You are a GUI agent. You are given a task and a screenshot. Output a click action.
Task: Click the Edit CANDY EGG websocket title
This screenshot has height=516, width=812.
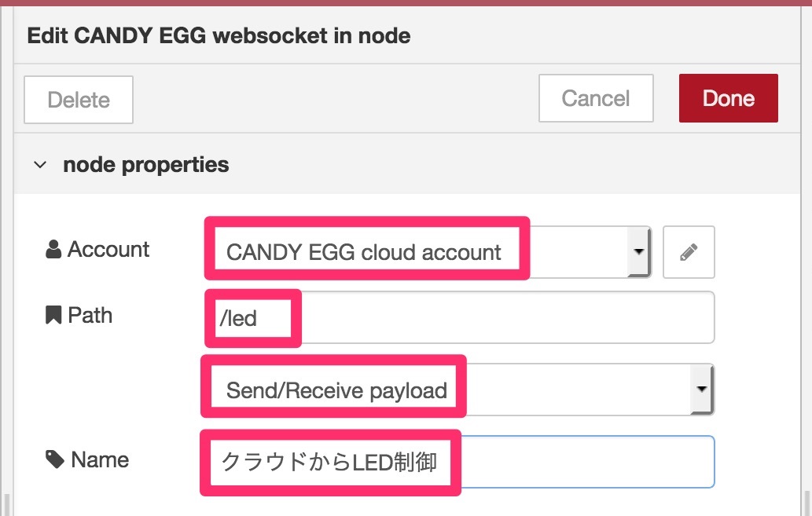(x=219, y=35)
